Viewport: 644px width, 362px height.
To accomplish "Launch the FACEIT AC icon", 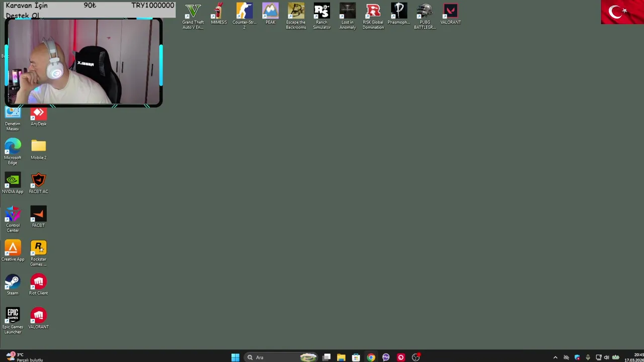I will point(38,183).
